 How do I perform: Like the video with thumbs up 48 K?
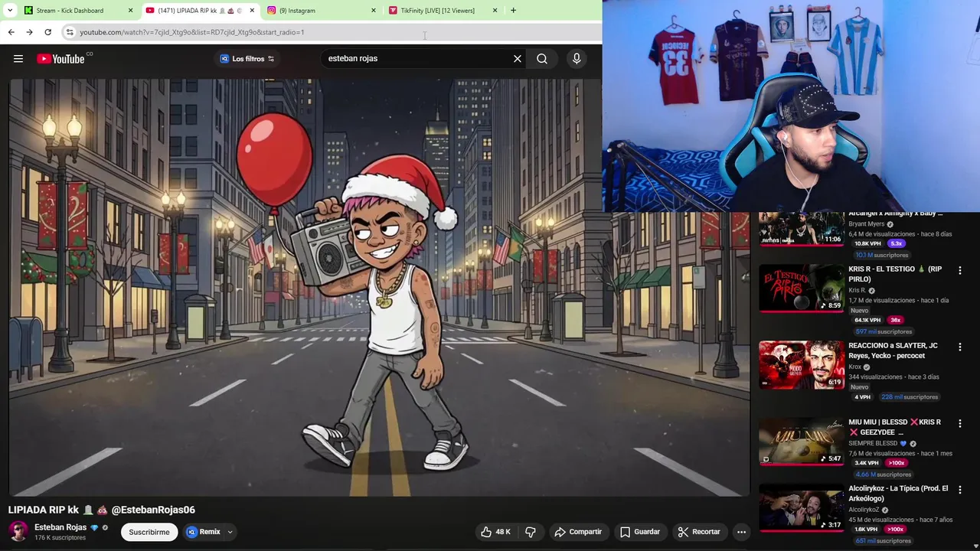click(x=495, y=532)
